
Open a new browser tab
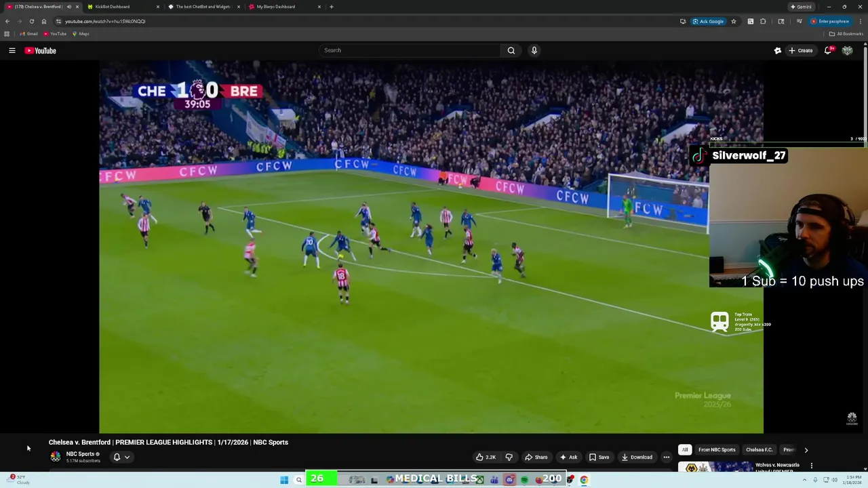(332, 7)
